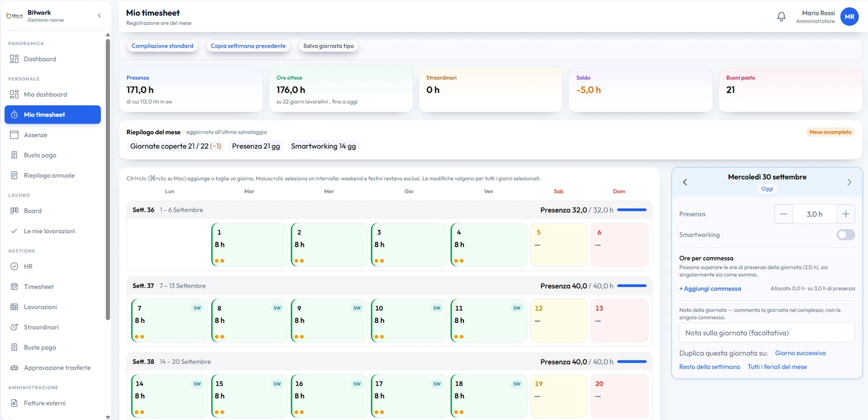Click the Mese incompleto badge
868x420 pixels.
pos(830,132)
